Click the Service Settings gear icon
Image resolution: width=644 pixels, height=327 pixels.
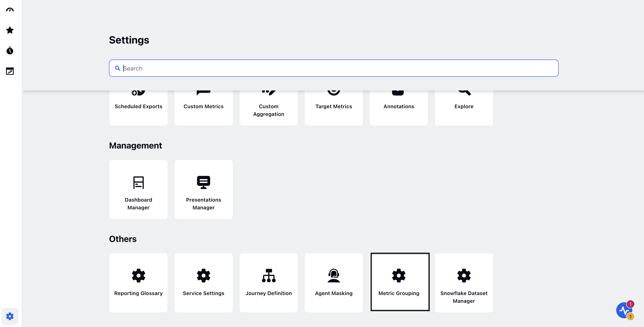point(204,276)
